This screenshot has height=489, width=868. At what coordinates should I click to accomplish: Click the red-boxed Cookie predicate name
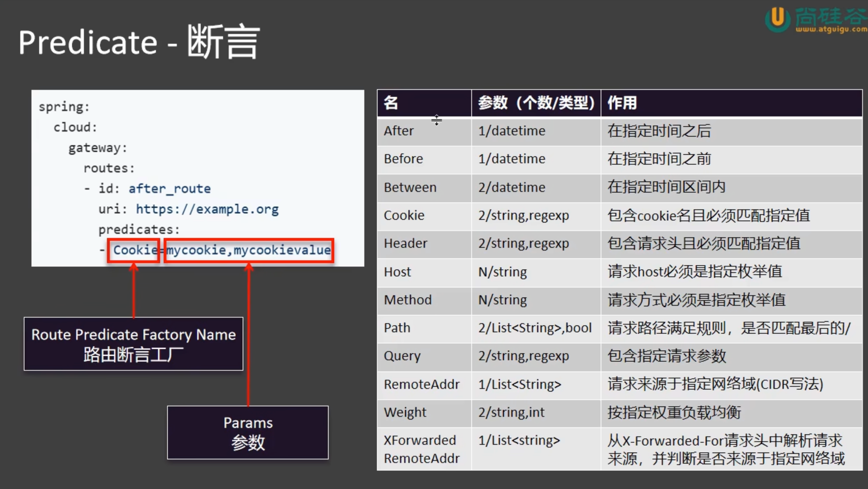134,251
